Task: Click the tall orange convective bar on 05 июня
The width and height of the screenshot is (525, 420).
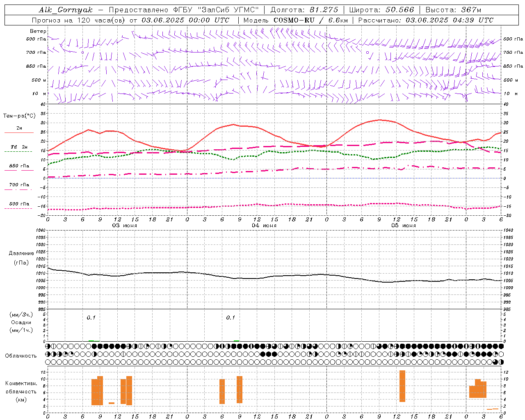Action: pyautogui.click(x=402, y=386)
